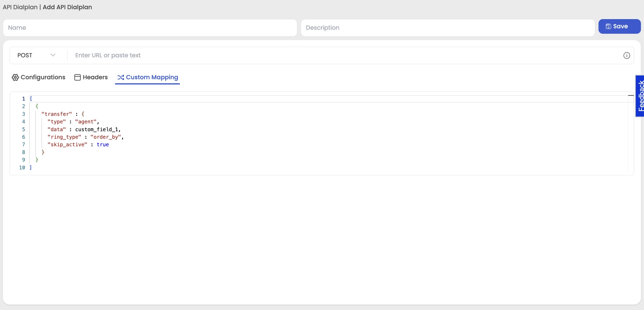Click the shuffle icon for Custom Mapping
This screenshot has height=310, width=644.
121,77
